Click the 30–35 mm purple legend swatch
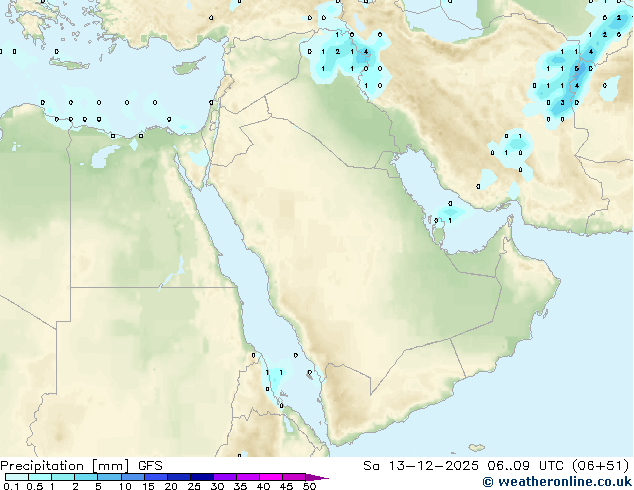 225,477
